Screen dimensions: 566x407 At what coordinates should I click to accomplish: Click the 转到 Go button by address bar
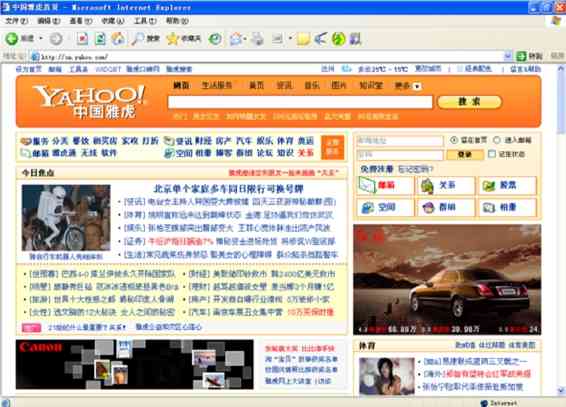[x=529, y=56]
